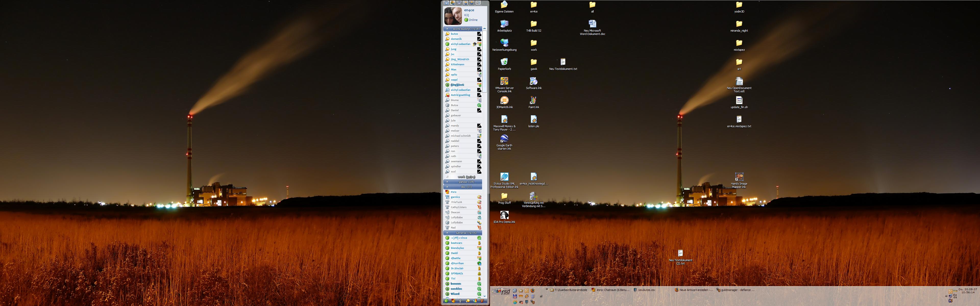Viewport: 980px width, 306px height.
Task: Open the Papierkorb recycle bin
Action: point(504,62)
